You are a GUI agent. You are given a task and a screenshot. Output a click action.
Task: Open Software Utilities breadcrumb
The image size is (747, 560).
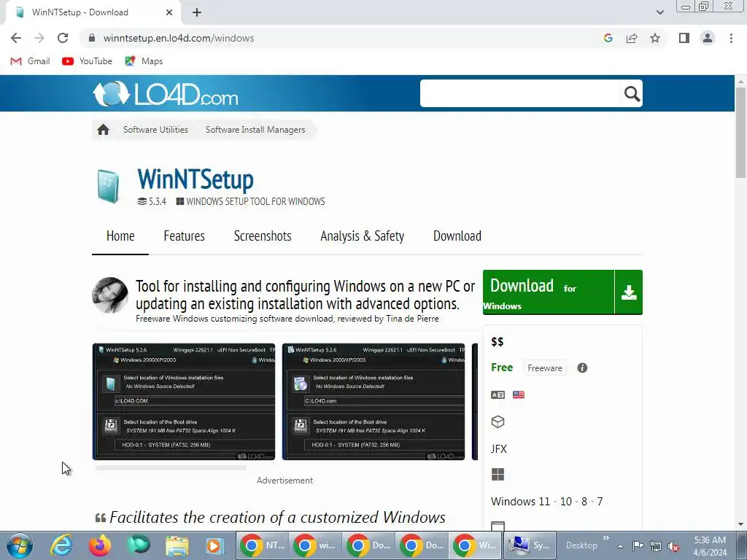155,130
